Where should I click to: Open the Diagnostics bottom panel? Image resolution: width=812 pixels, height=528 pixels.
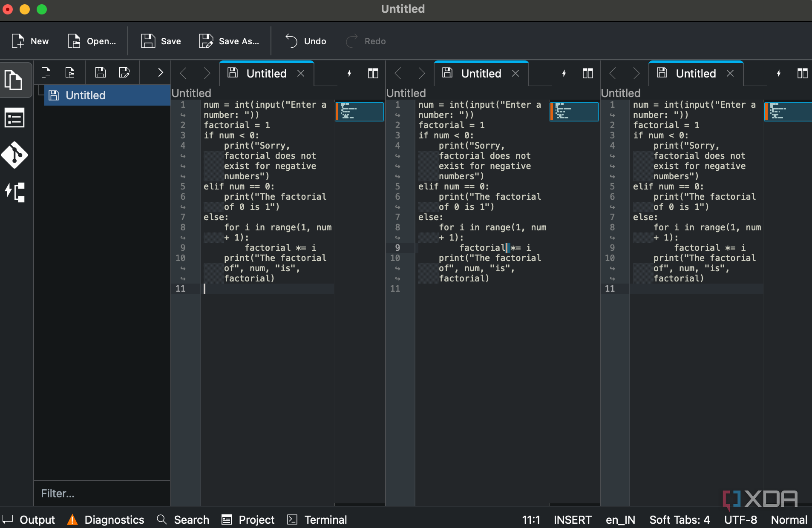pyautogui.click(x=107, y=520)
